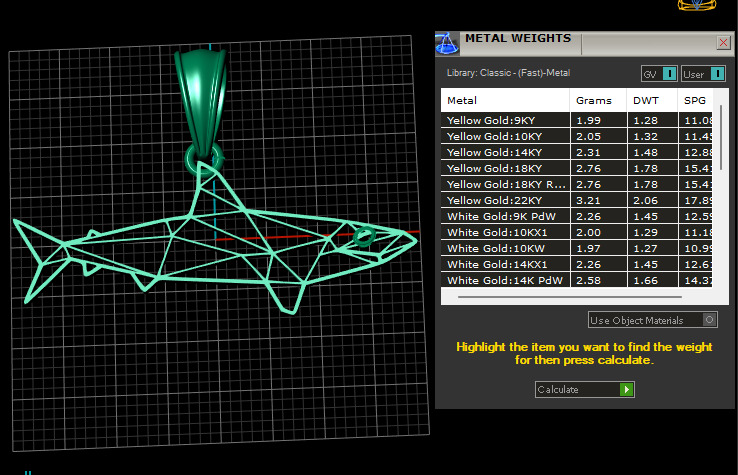Close the Metal Weights panel

point(723,43)
